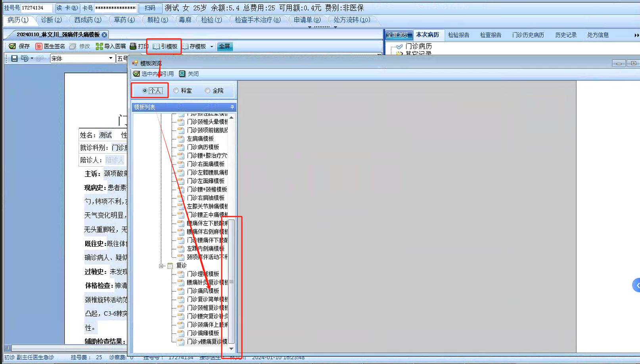Viewport: 640px width, 364px height.
Task: Click the icon beside 左踝内侧痛模板
Action: (181, 249)
